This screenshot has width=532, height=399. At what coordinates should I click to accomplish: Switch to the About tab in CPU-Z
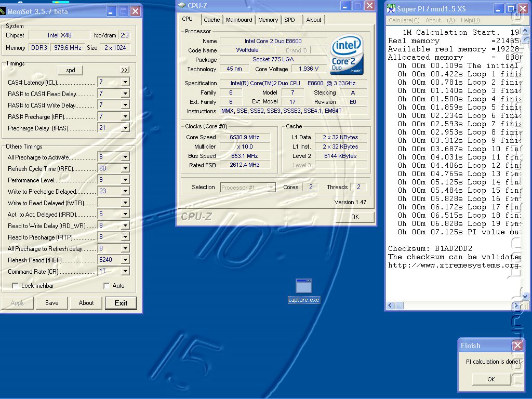(314, 20)
